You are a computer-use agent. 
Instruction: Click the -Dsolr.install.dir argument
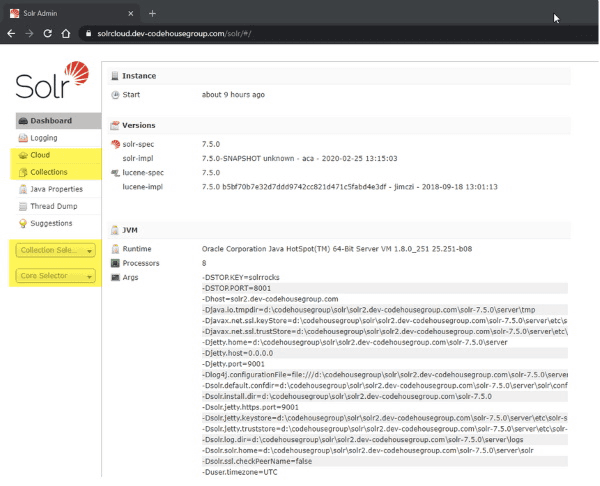347,396
